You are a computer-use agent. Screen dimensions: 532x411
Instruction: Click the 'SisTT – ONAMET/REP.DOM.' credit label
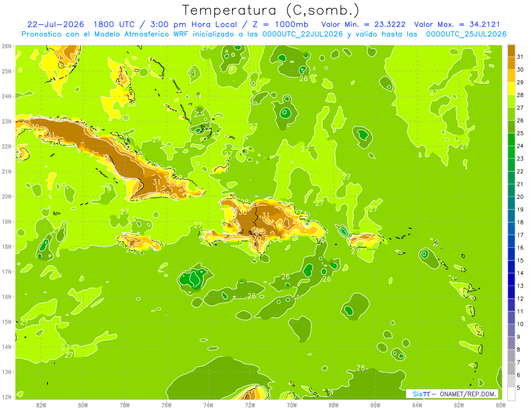tap(452, 394)
